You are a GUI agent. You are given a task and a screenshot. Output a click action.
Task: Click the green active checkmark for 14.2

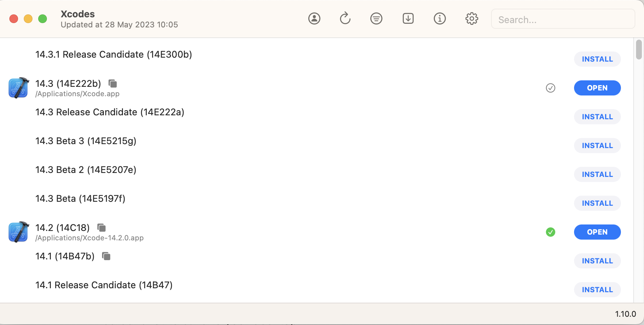[x=550, y=232]
